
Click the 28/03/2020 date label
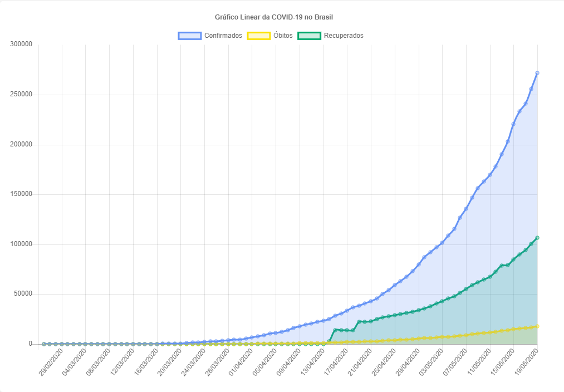tap(217, 362)
